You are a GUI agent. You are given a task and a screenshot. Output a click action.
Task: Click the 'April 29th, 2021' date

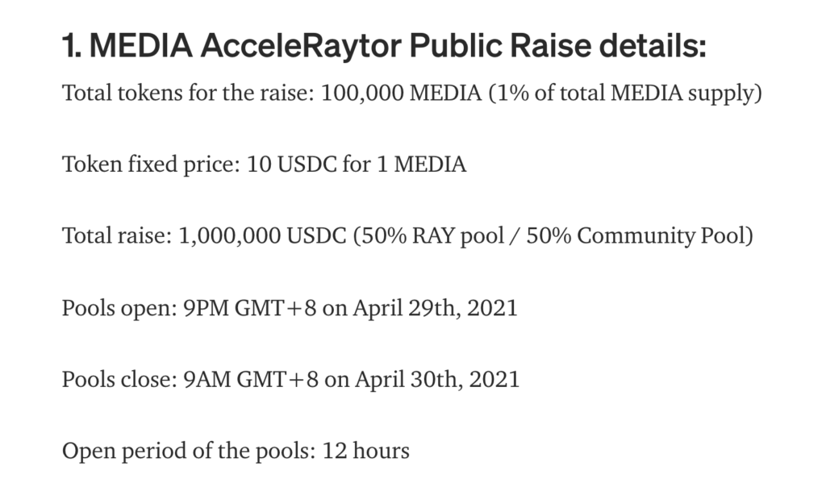tap(436, 308)
